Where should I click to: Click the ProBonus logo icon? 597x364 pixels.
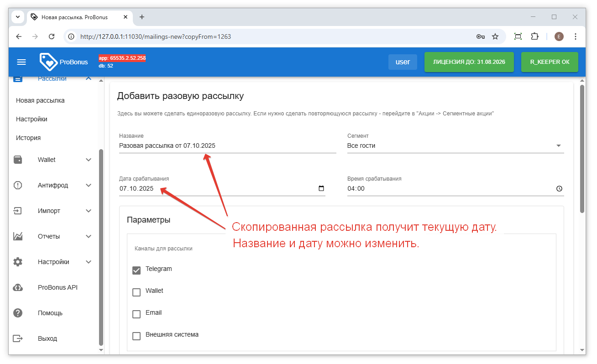pos(48,62)
